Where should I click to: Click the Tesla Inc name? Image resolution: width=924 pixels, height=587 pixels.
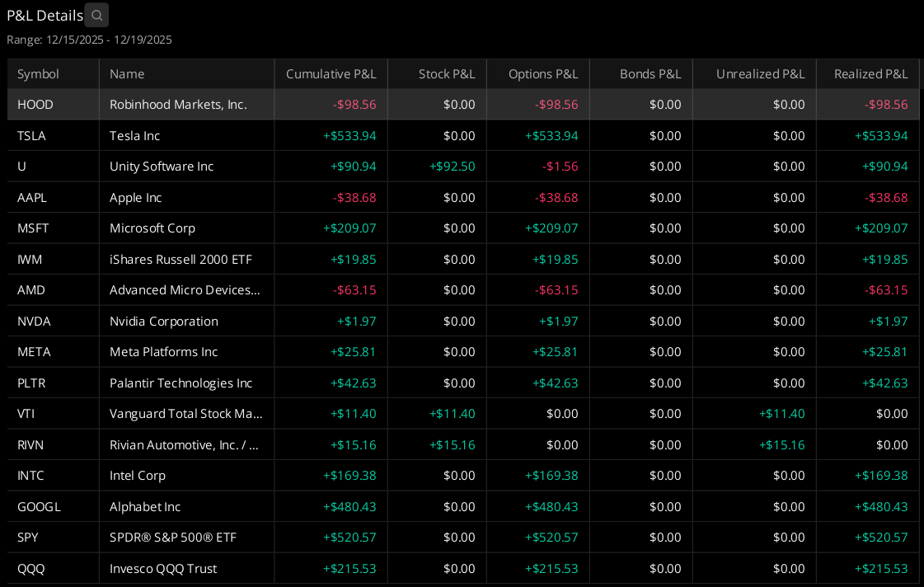(135, 135)
